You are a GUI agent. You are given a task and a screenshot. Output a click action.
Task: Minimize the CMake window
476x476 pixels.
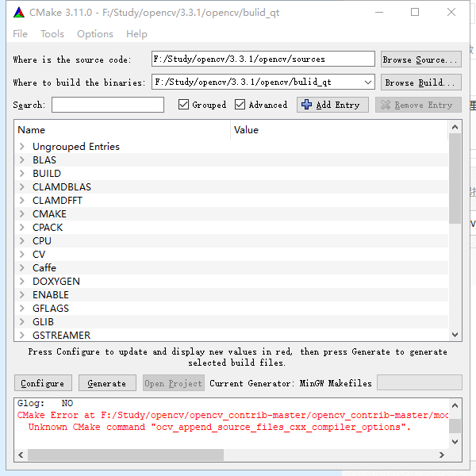tap(379, 13)
